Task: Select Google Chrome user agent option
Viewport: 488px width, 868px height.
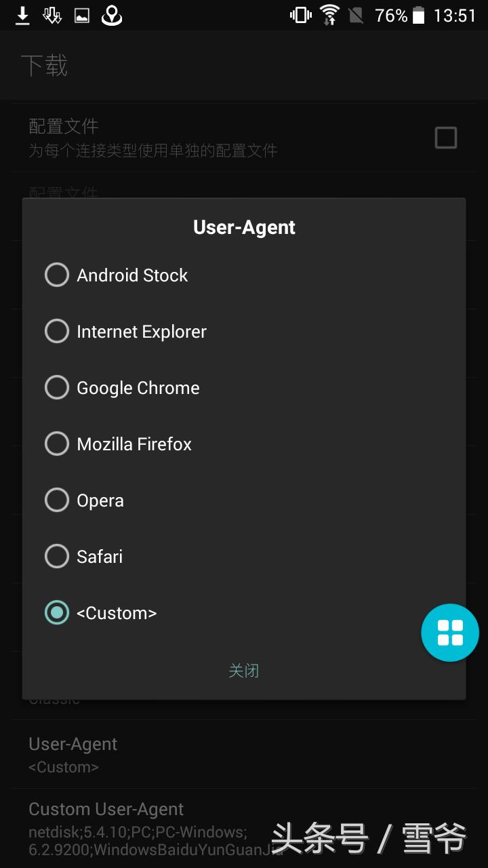Action: click(57, 388)
